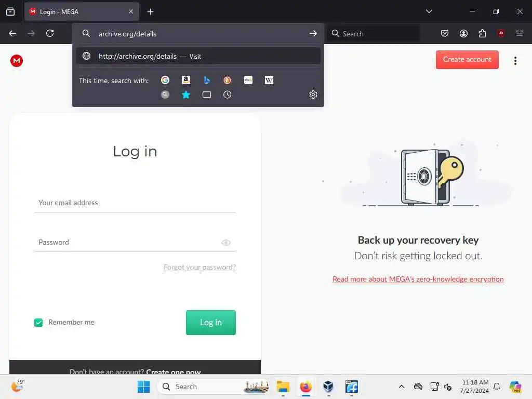Screen dimensions: 532x399
Task: Open the notifications bell in taskbar
Action: pos(497,387)
